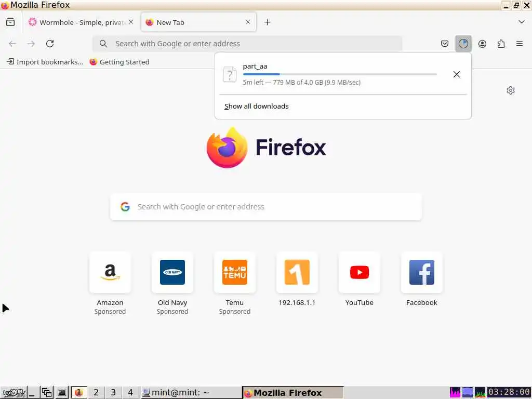Click the part_aa download file icon
This screenshot has height=399, width=532.
[x=230, y=74]
